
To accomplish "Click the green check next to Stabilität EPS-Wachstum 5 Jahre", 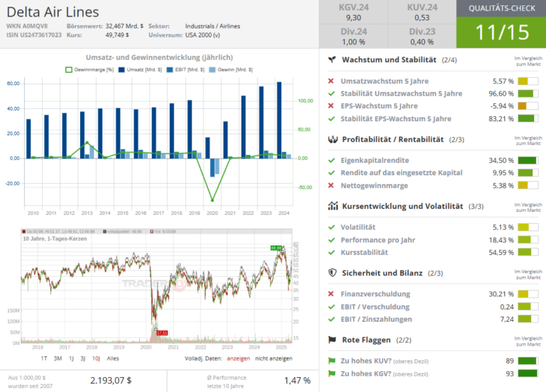I will (x=331, y=119).
